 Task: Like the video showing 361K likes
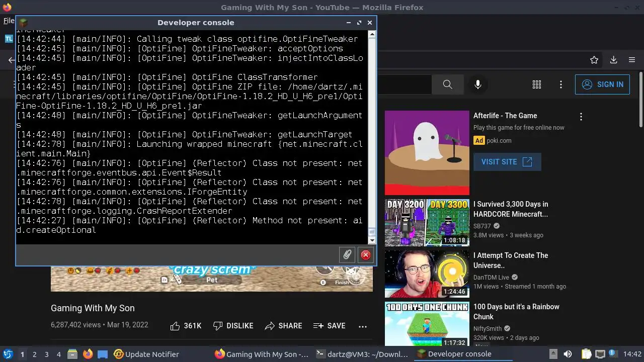tap(186, 326)
